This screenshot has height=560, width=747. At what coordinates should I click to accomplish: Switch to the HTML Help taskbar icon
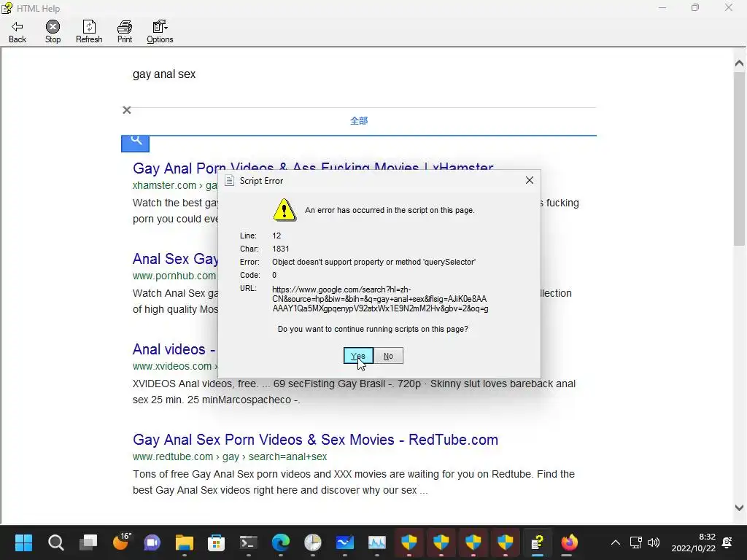(538, 542)
